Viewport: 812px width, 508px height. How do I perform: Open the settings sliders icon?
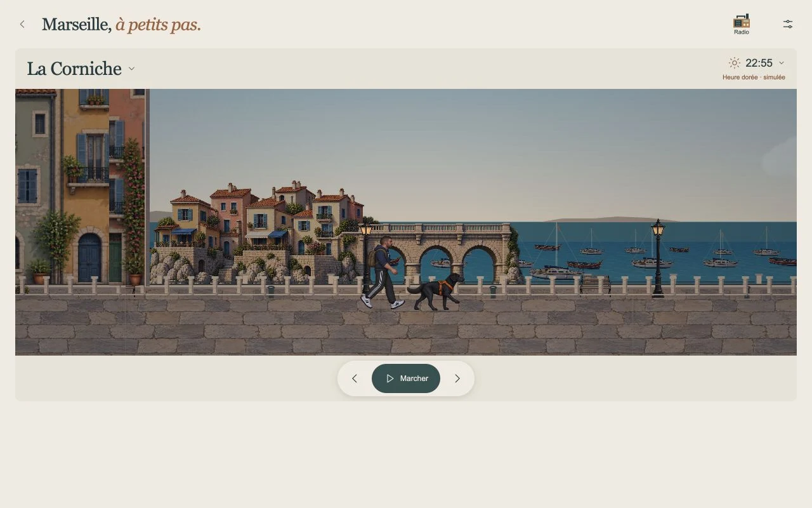[x=788, y=24]
